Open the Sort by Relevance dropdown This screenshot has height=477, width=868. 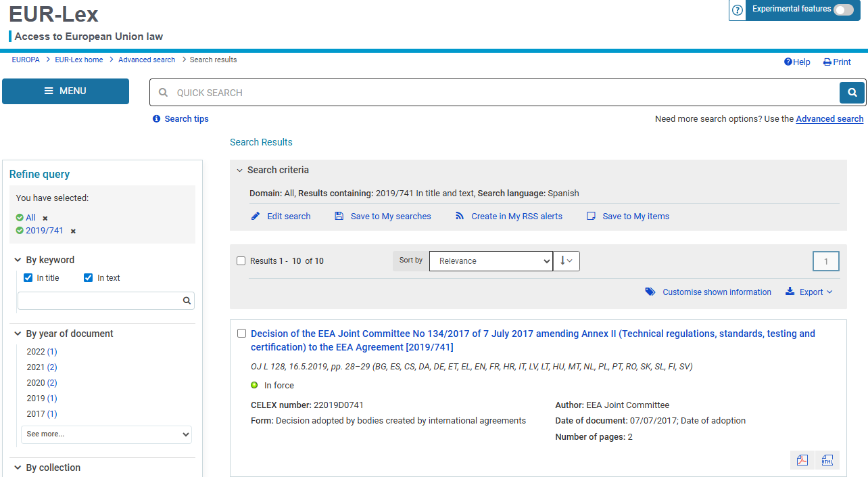491,261
